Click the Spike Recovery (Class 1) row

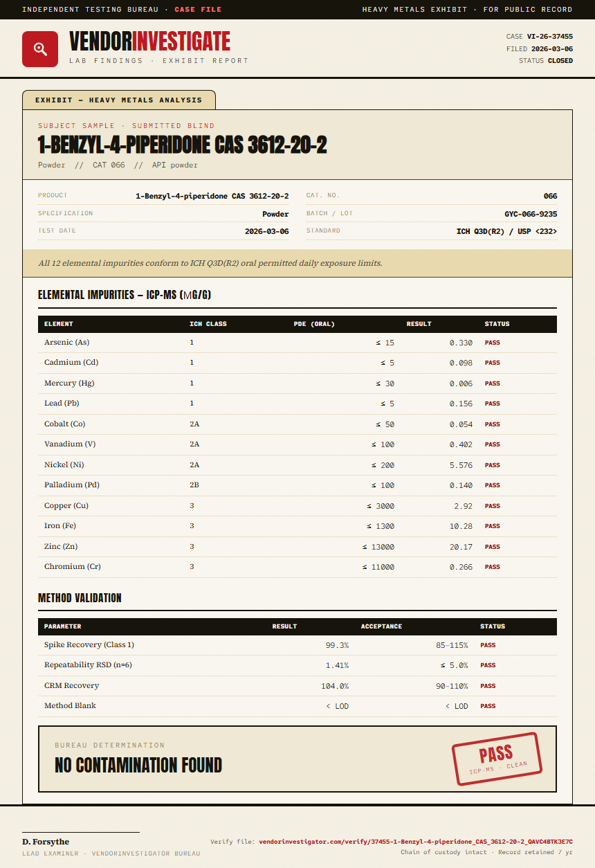pos(297,645)
